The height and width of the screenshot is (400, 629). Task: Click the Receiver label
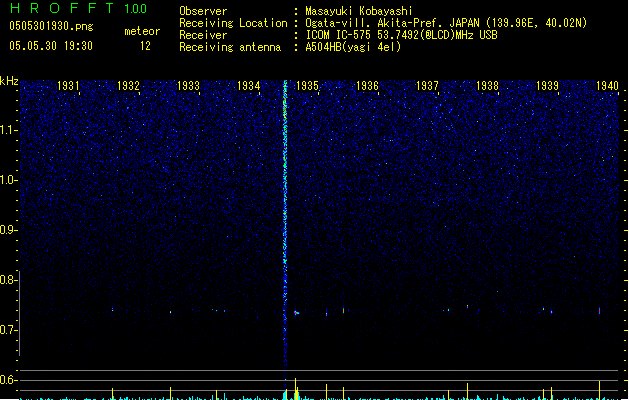click(203, 35)
